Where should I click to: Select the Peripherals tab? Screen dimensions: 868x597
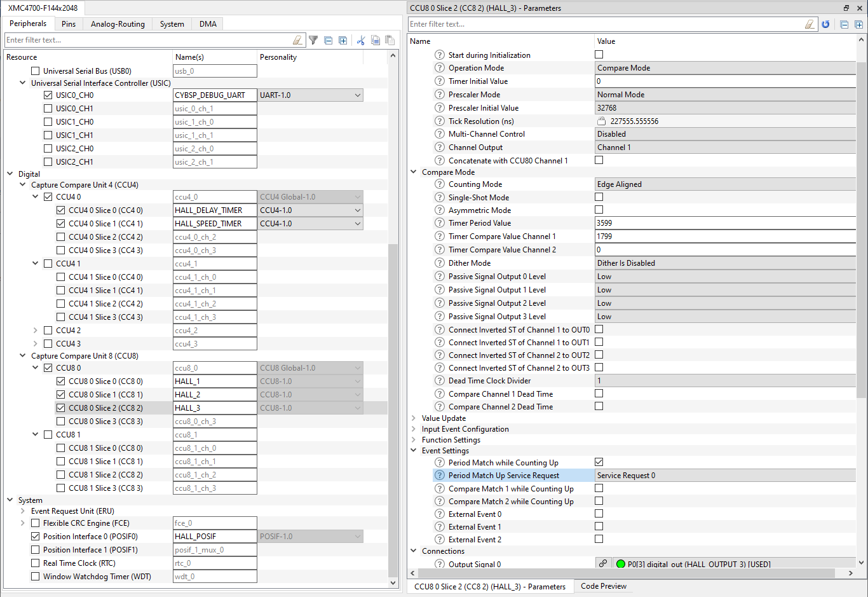28,24
